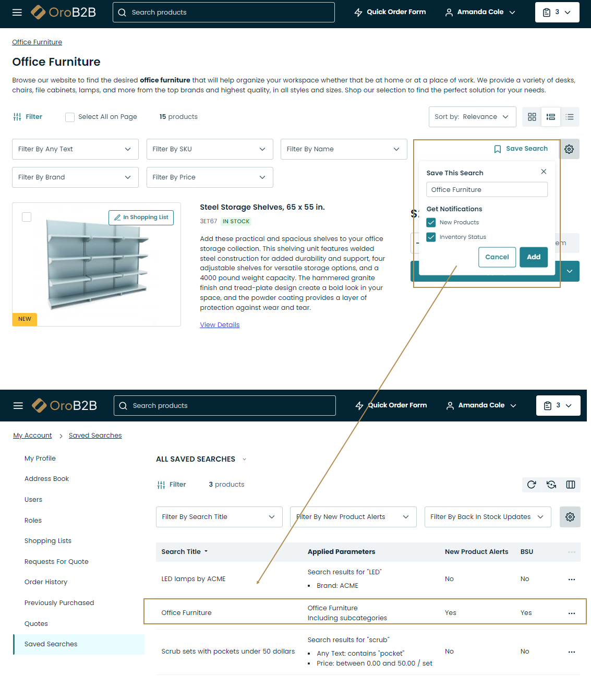Click the saved search name input field
This screenshot has height=700, width=591.
pos(486,190)
